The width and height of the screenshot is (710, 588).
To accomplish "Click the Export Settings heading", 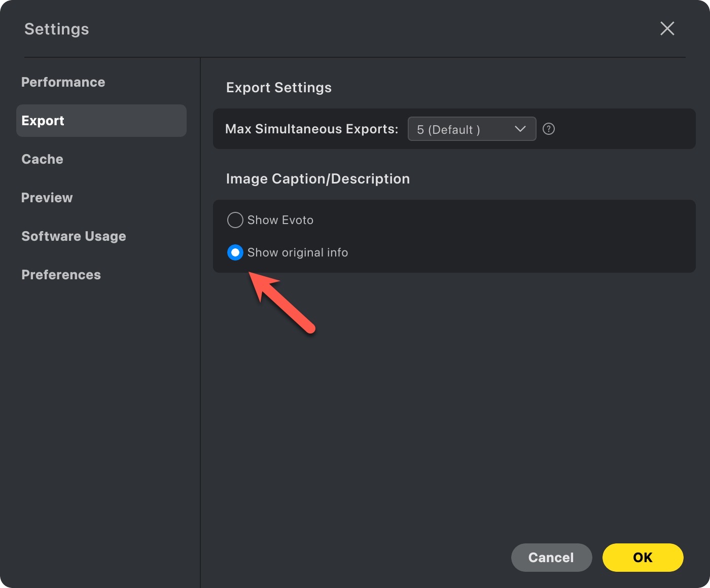I will point(278,88).
